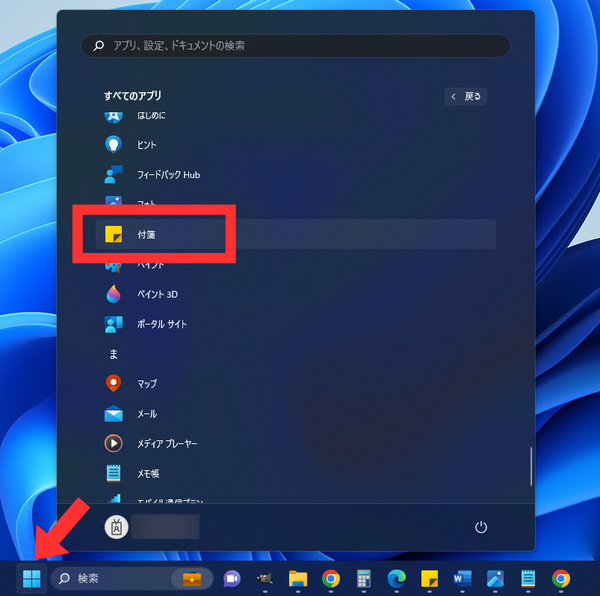Open Teams chat from the taskbar
Screen dimensions: 600x596
click(232, 578)
